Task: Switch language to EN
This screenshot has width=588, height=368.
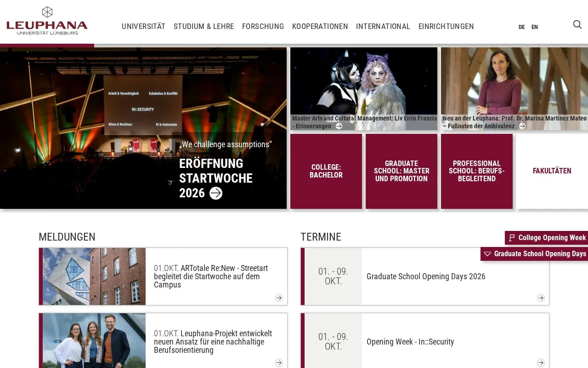Action: 535,27
